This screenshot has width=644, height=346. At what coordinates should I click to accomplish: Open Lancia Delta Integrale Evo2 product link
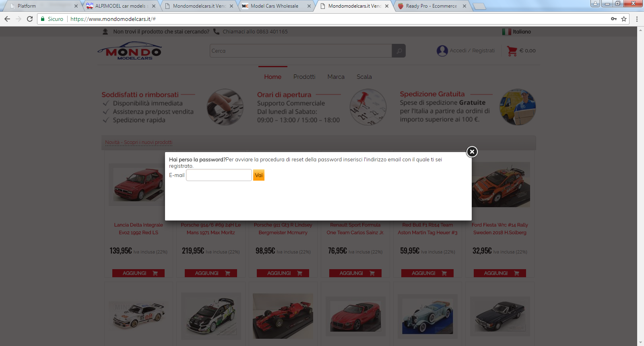138,229
